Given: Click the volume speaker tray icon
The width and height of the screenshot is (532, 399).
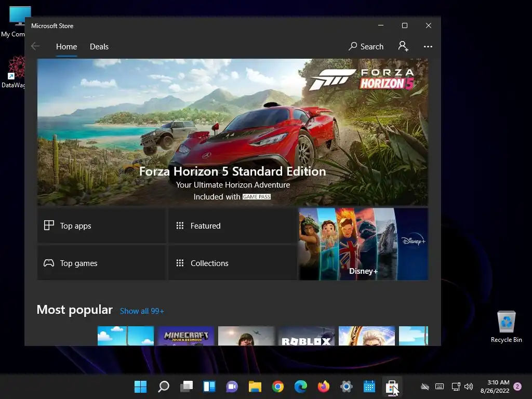Looking at the screenshot, I should click(x=469, y=387).
